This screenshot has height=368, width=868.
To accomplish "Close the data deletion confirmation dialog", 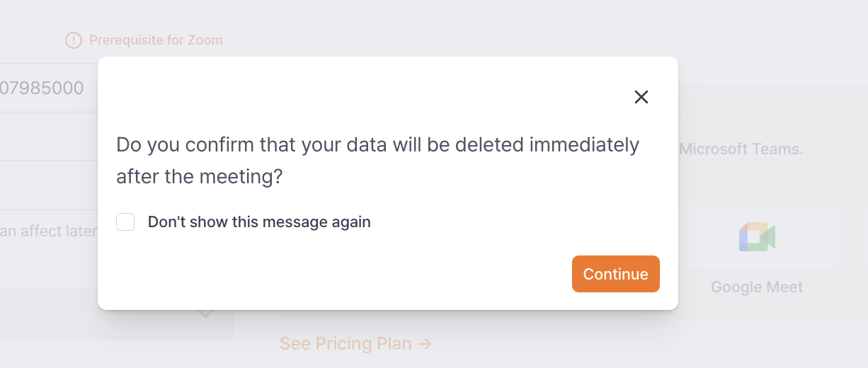I will coord(641,97).
